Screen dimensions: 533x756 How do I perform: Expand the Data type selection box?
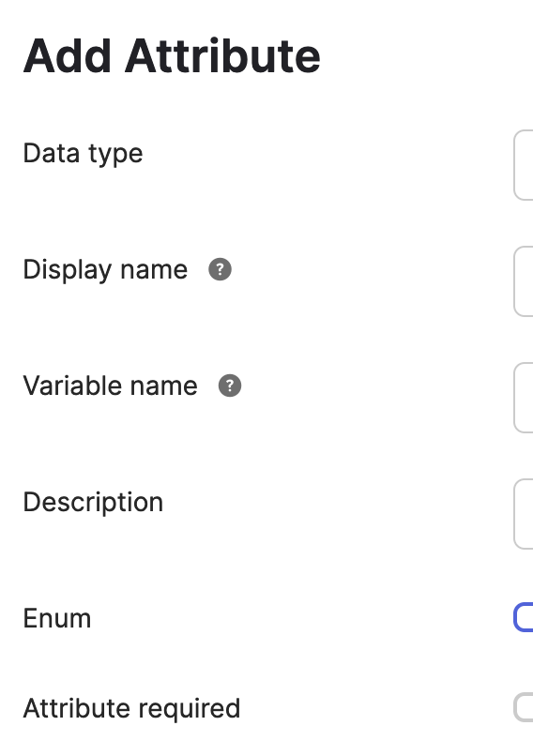524,165
